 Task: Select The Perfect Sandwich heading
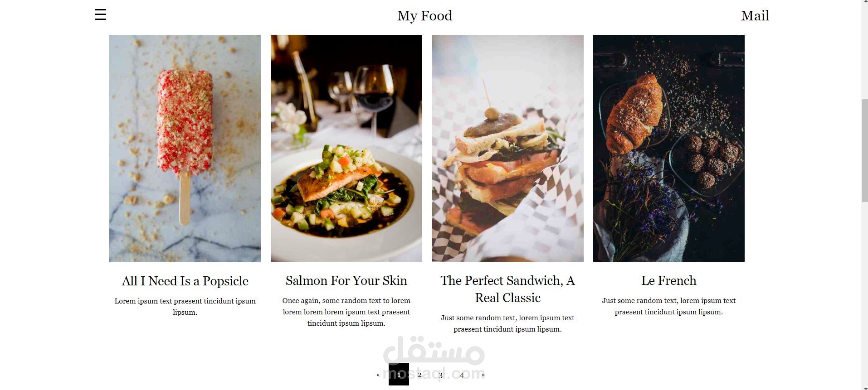click(x=507, y=289)
